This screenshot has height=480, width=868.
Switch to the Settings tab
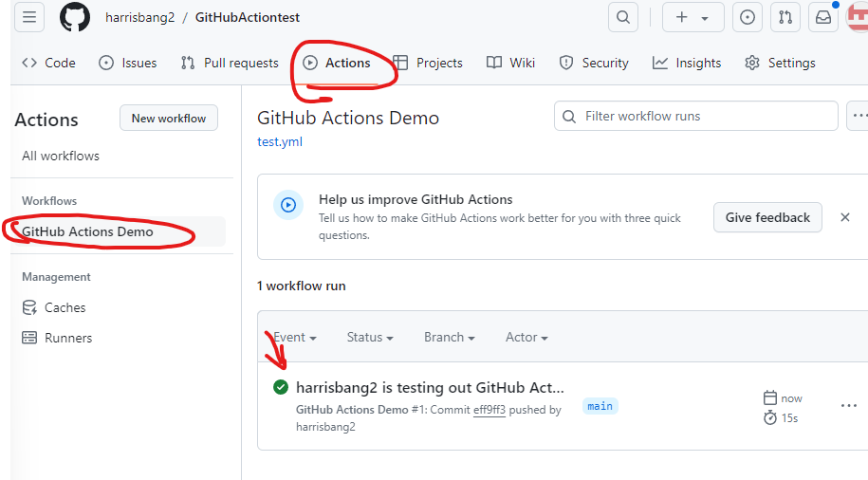780,64
